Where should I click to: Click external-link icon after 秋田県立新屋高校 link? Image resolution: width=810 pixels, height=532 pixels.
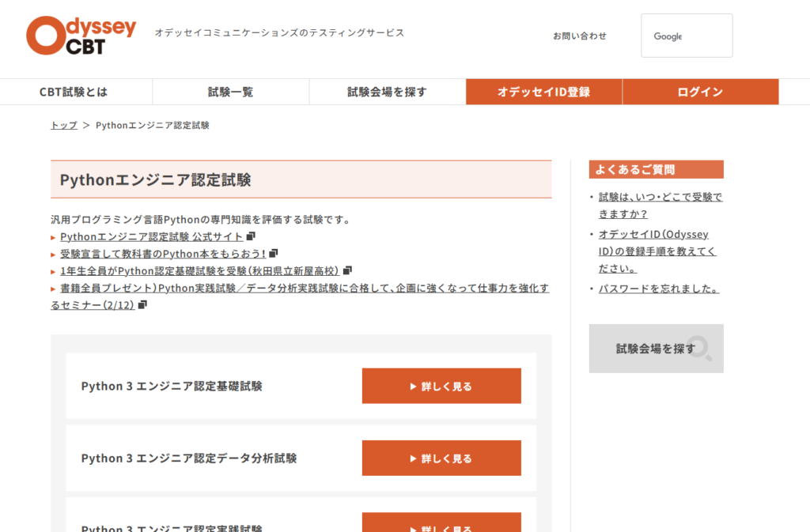pos(347,270)
